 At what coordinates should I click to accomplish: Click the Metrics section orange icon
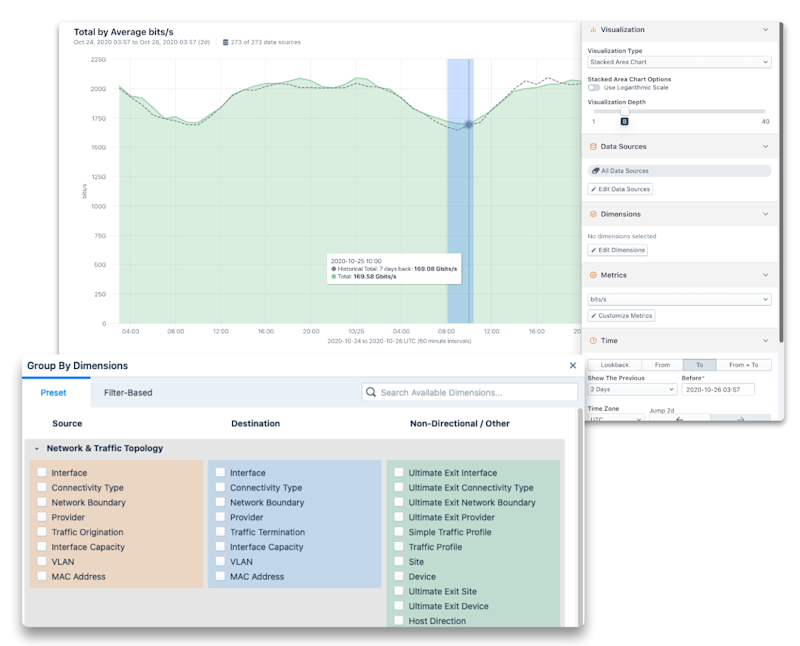click(x=593, y=275)
